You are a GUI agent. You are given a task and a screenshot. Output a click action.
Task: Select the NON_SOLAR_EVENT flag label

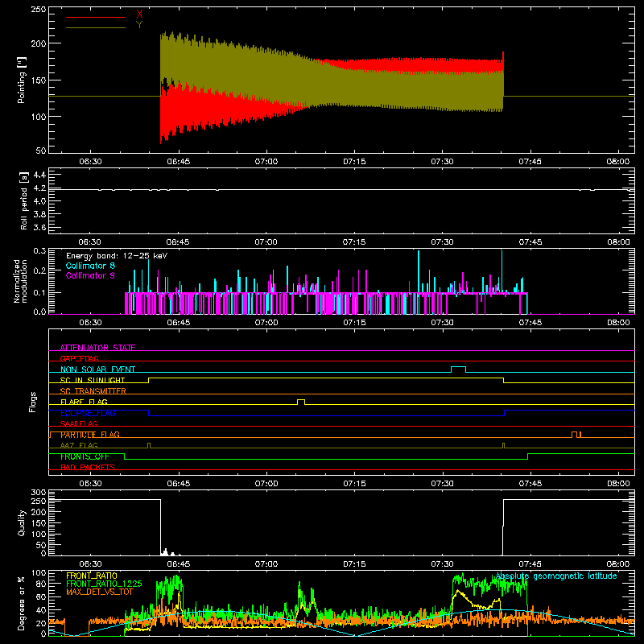point(97,369)
